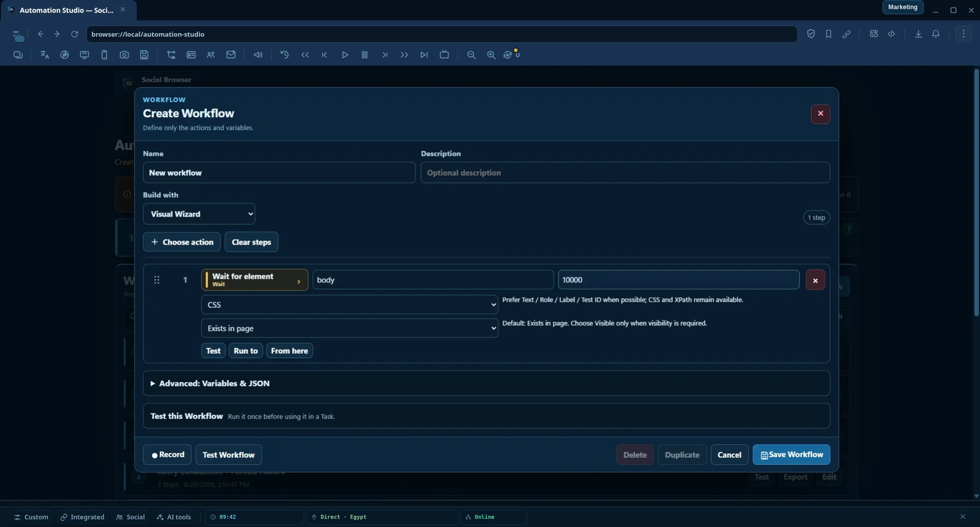
Task: Click the Optional description input field
Action: click(626, 173)
